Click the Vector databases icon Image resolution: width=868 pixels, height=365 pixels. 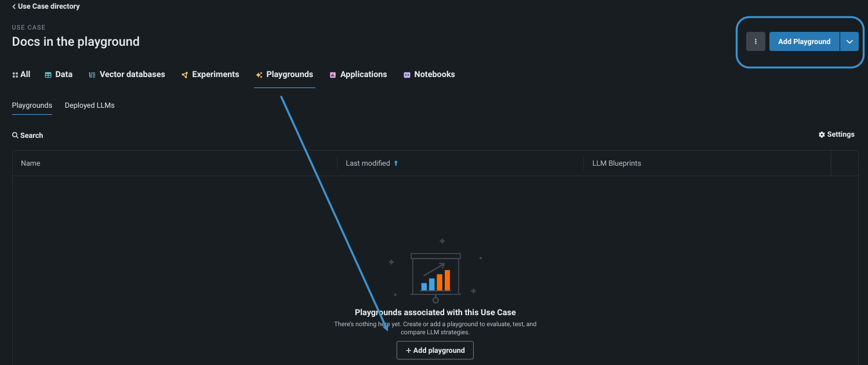[x=92, y=75]
